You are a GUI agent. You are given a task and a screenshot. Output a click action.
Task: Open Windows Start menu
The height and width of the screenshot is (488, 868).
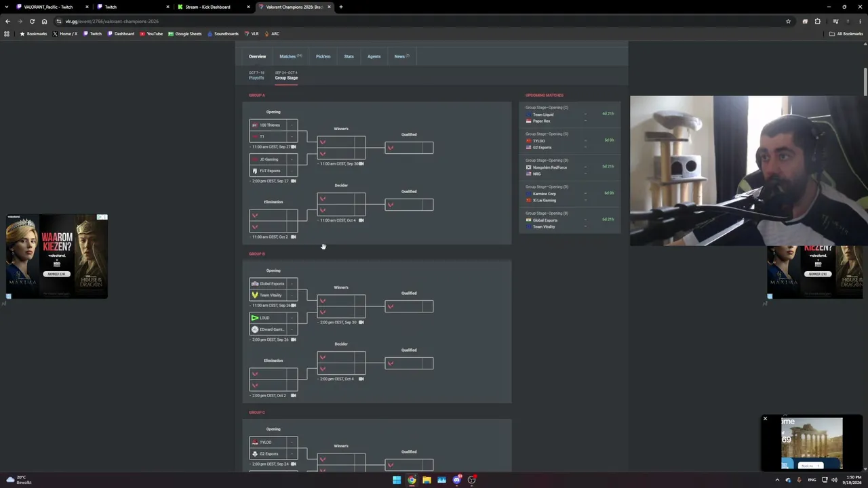pyautogui.click(x=397, y=480)
